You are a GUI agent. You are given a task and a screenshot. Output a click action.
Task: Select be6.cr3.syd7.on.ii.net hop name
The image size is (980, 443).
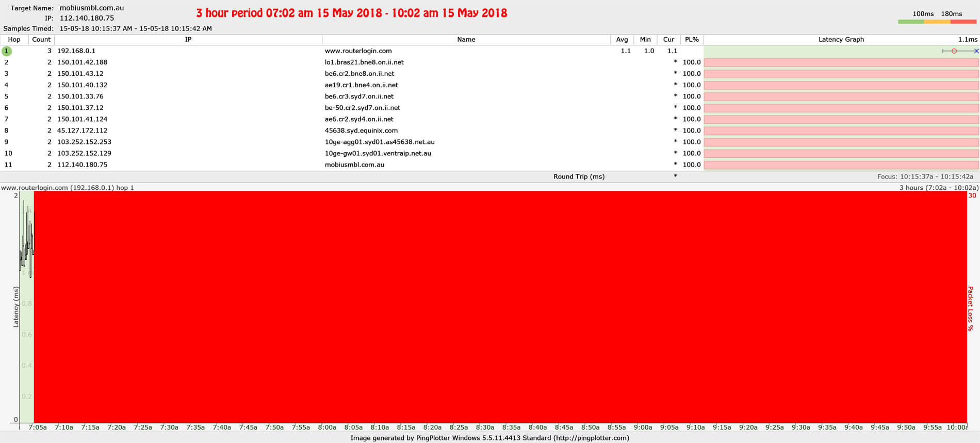(359, 96)
